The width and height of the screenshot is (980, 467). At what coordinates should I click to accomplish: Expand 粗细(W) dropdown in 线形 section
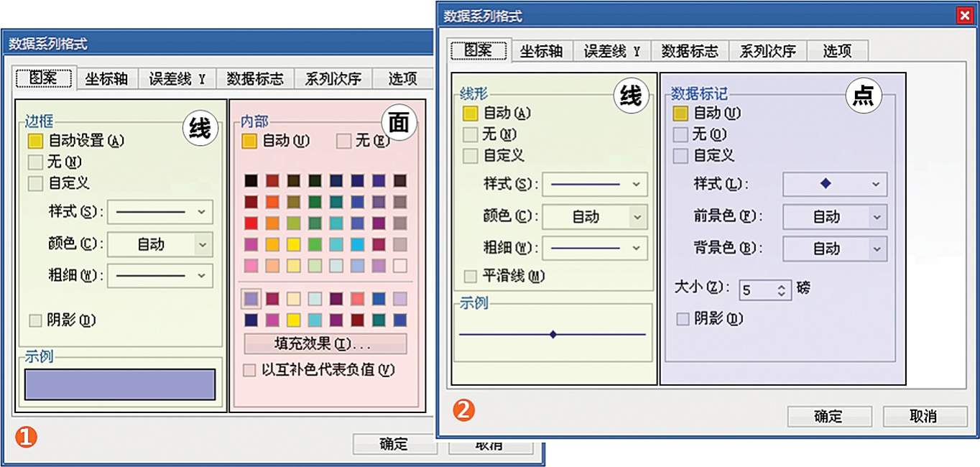pos(636,249)
